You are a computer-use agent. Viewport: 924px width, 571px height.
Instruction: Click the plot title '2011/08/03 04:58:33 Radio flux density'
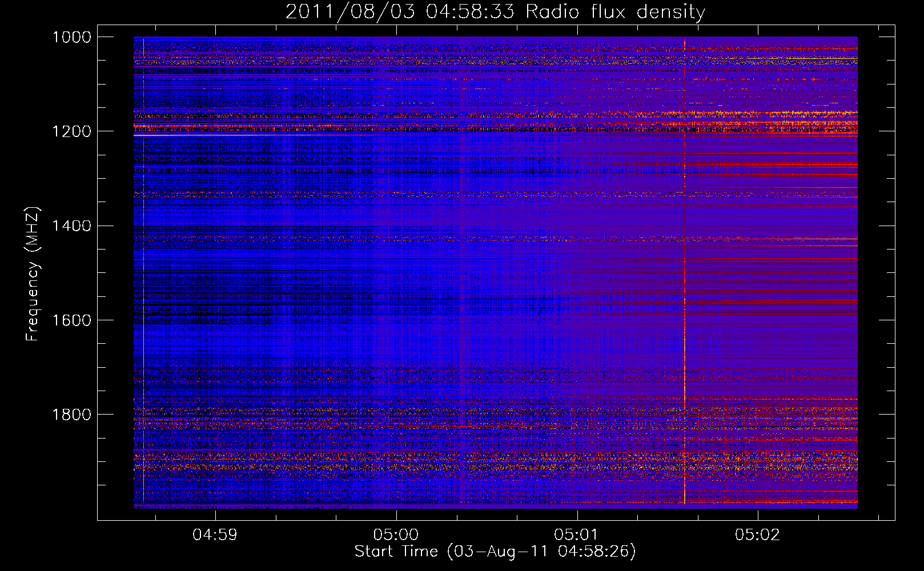tap(495, 11)
